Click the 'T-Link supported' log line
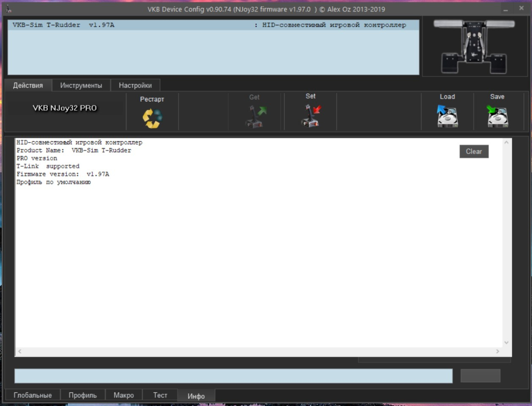 tap(48, 166)
